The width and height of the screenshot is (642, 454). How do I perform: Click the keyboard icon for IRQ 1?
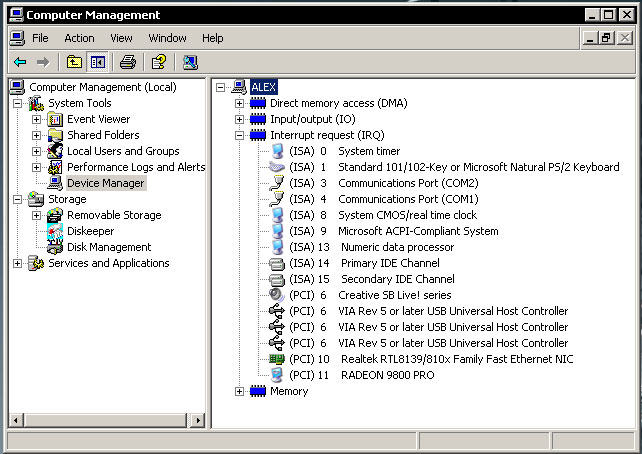tap(277, 167)
